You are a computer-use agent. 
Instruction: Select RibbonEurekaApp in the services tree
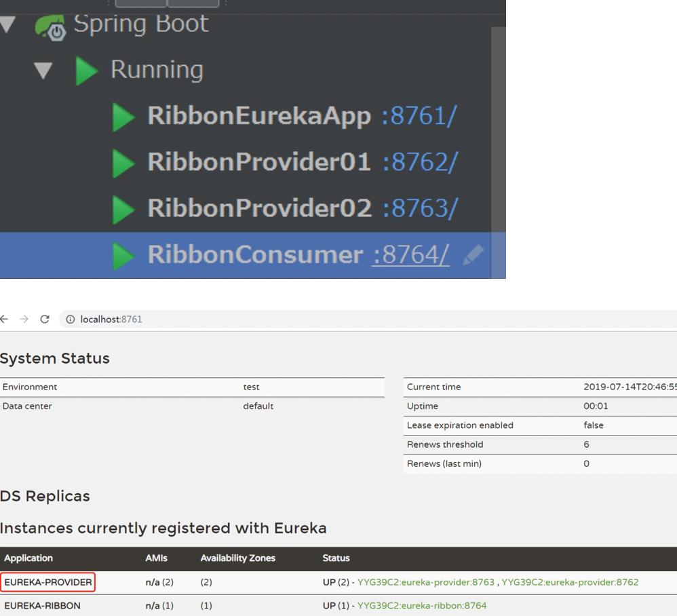tap(260, 116)
